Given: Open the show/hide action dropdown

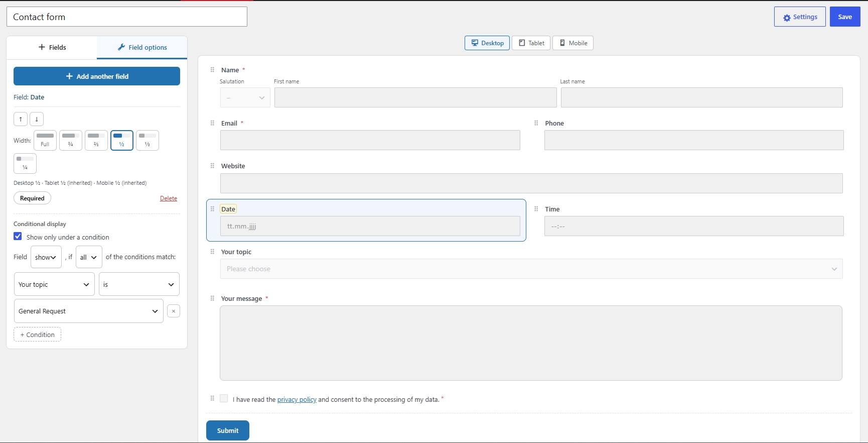Looking at the screenshot, I should coord(46,257).
